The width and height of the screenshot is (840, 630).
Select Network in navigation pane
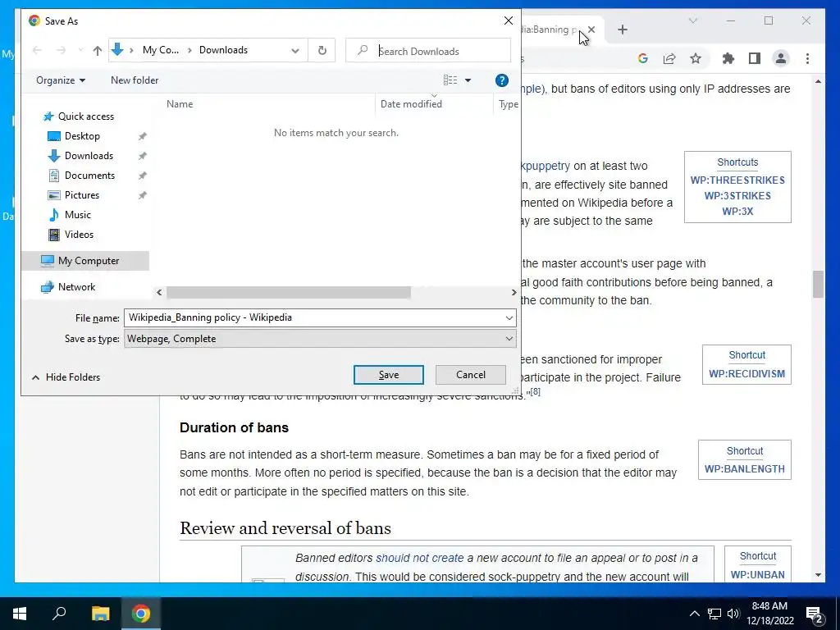(x=76, y=287)
